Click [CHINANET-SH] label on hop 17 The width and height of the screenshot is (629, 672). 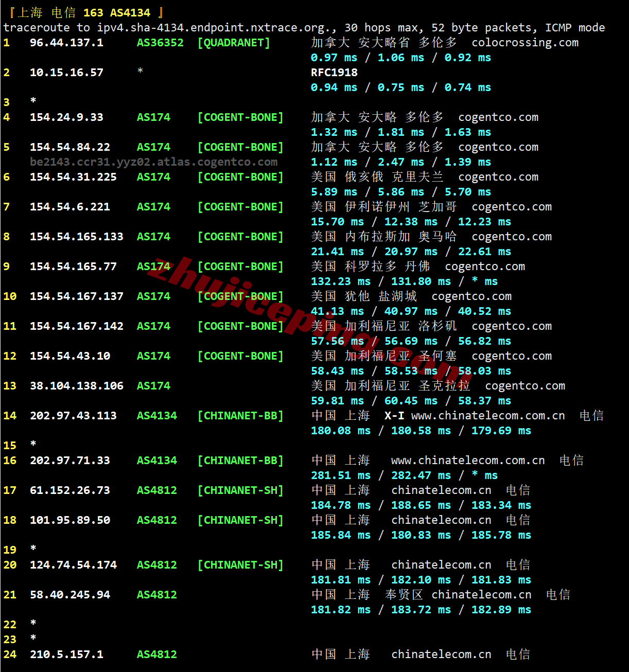coord(240,490)
